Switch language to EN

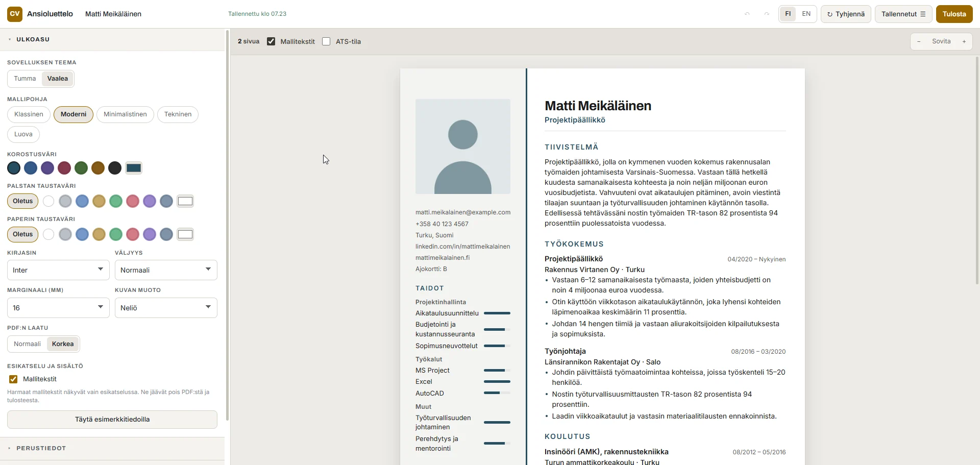[806, 14]
